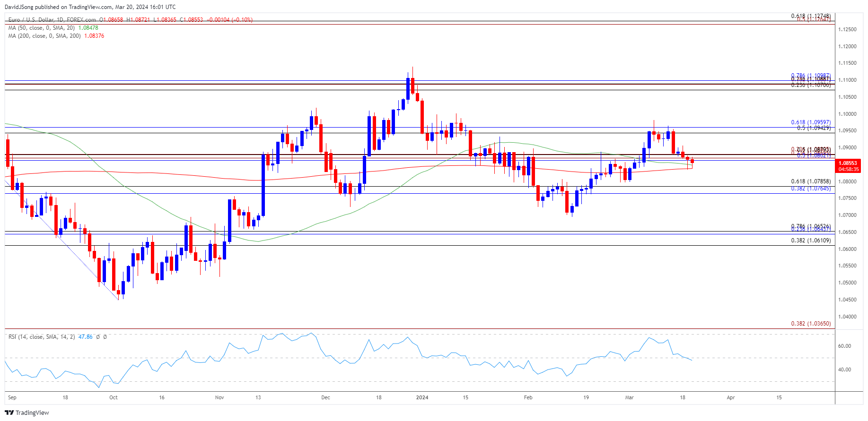Click the 1.05000 price axis tick

point(847,283)
